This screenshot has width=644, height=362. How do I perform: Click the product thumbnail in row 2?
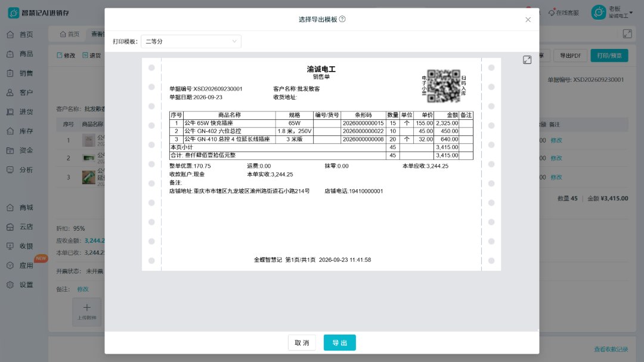point(88,158)
